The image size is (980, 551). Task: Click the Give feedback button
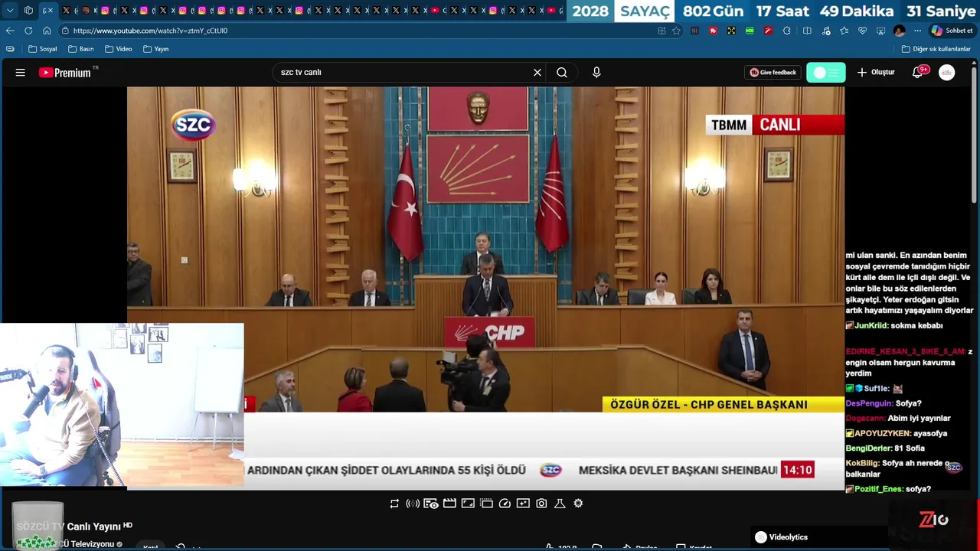pyautogui.click(x=773, y=73)
